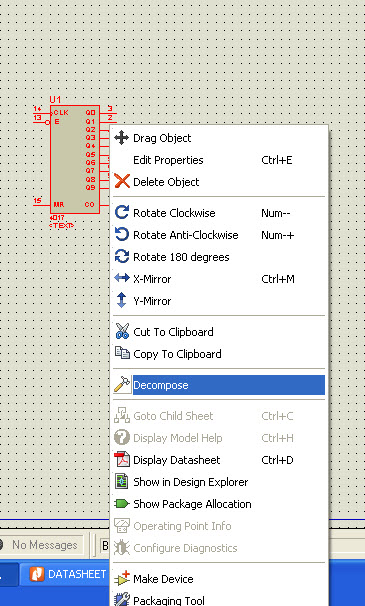Apply Y-Mirror from the menu

click(219, 301)
